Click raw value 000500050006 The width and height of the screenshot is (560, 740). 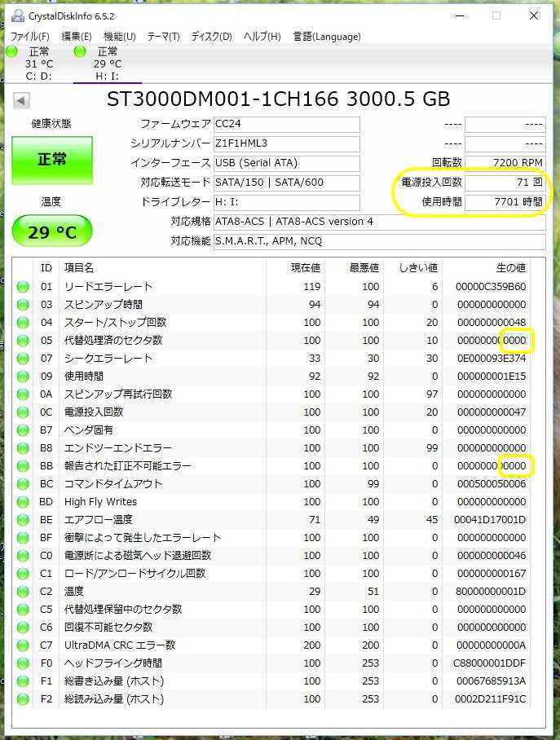491,484
